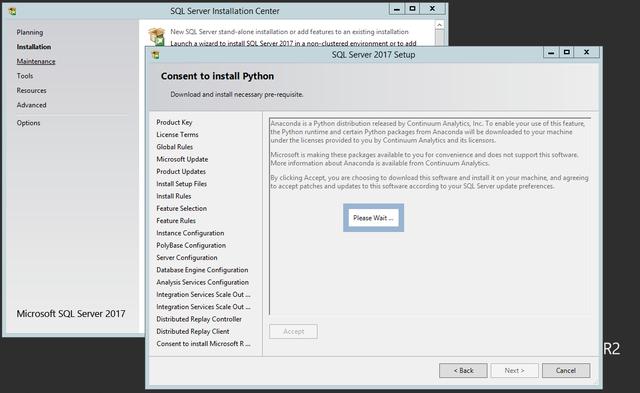Viewport: 640px width, 393px height.
Task: Click the scroll up arrow in Installation Center
Action: pos(439,25)
